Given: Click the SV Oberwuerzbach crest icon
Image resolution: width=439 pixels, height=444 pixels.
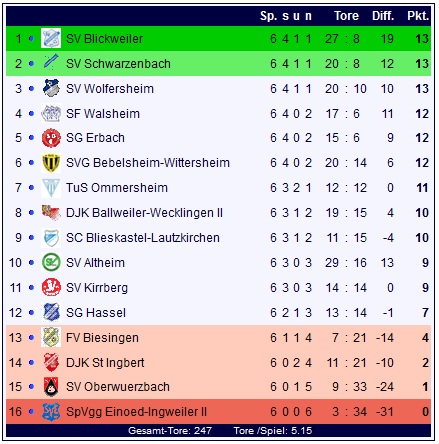Looking at the screenshot, I should (x=51, y=387).
